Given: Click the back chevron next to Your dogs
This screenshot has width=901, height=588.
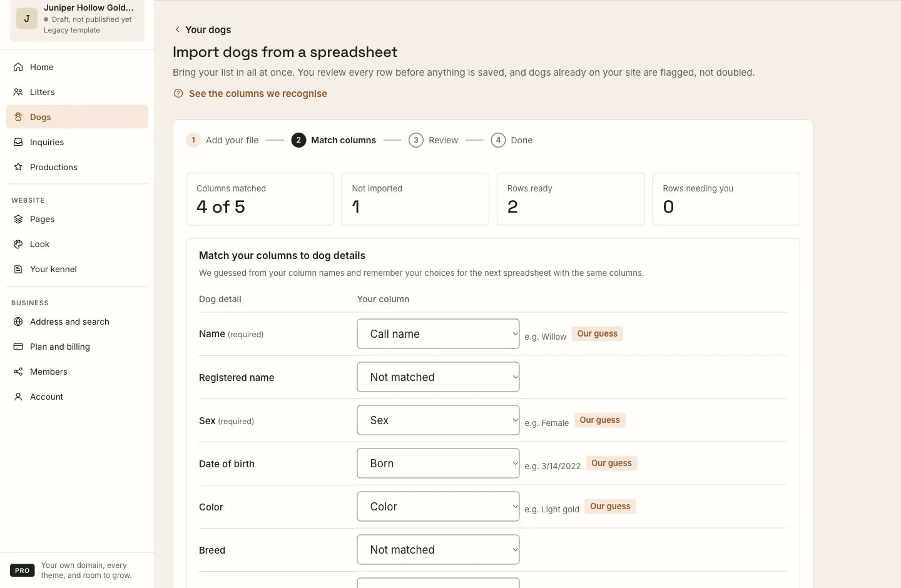Looking at the screenshot, I should pyautogui.click(x=178, y=29).
